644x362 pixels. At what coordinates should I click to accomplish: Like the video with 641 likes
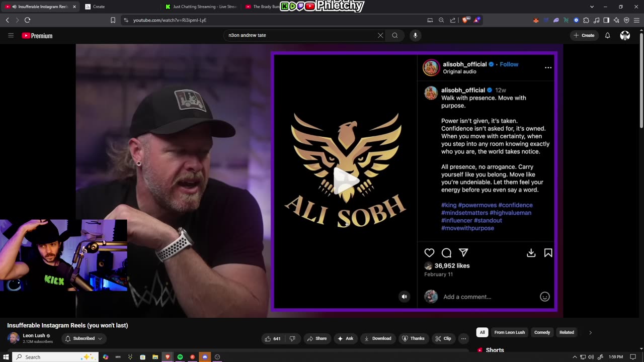point(273,338)
